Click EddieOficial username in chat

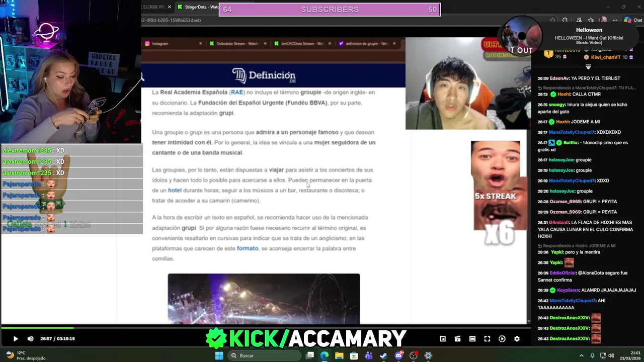[562, 273]
